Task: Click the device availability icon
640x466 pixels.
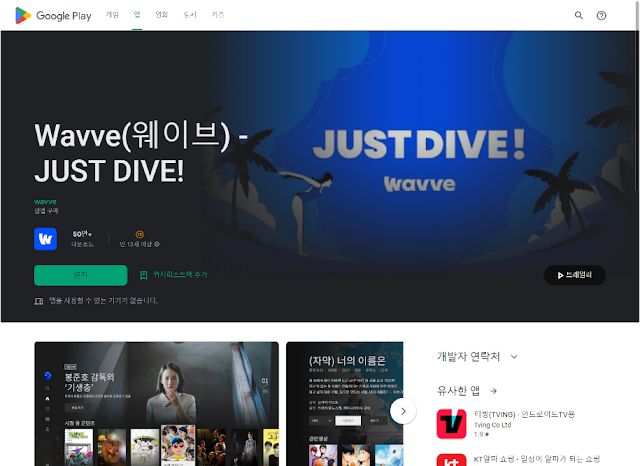Action: (39, 301)
